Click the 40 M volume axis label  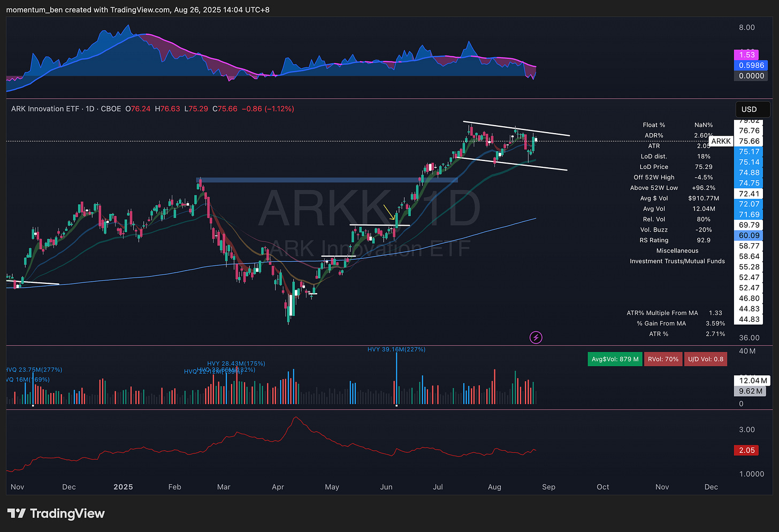[x=747, y=351]
